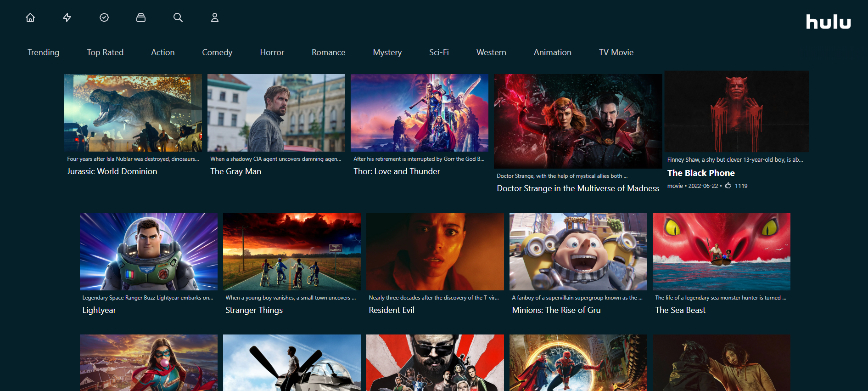Select the Animation genre tab
The width and height of the screenshot is (868, 391).
tap(553, 52)
